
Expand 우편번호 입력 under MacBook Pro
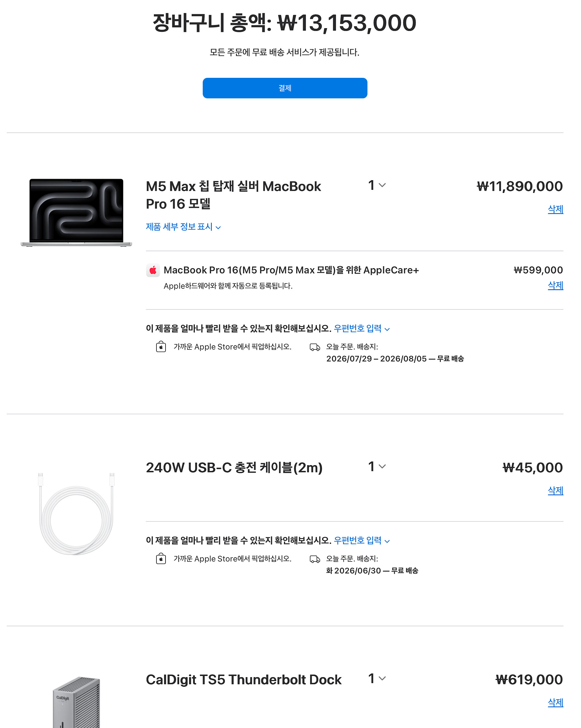pyautogui.click(x=362, y=328)
